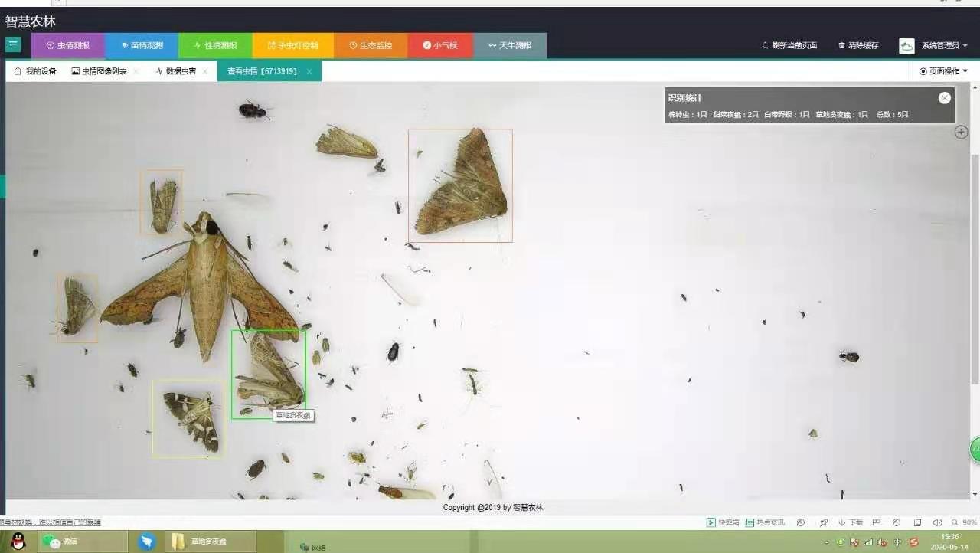Switch to the 小气候 module
This screenshot has height=553, width=980.
[440, 46]
